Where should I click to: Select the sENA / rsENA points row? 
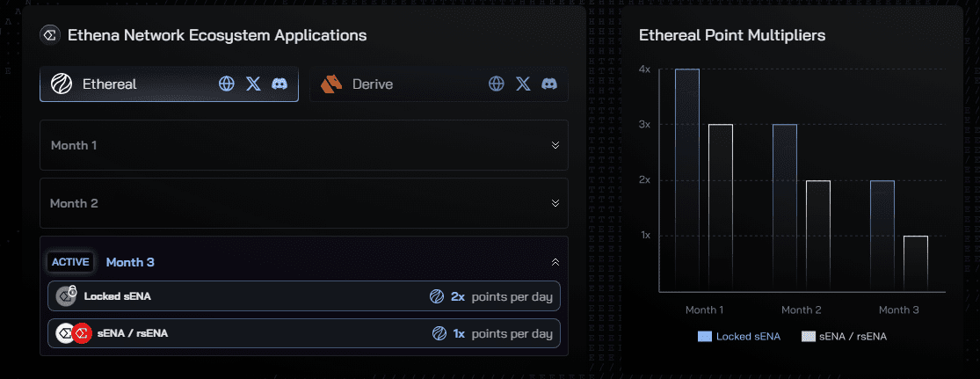tap(303, 333)
